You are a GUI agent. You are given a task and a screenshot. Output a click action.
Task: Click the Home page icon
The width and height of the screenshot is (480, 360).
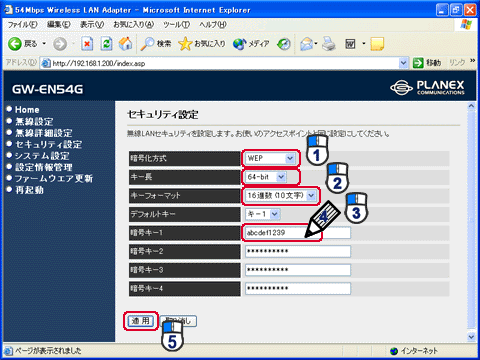point(125,44)
